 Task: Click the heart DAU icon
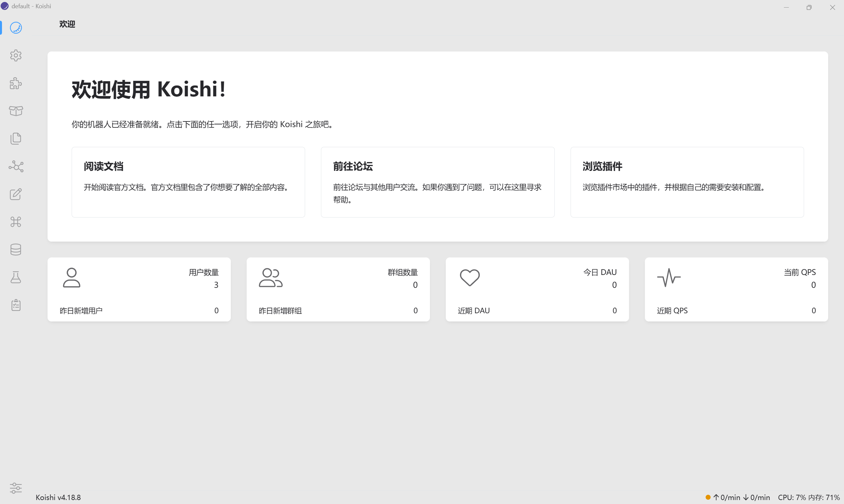(x=470, y=278)
